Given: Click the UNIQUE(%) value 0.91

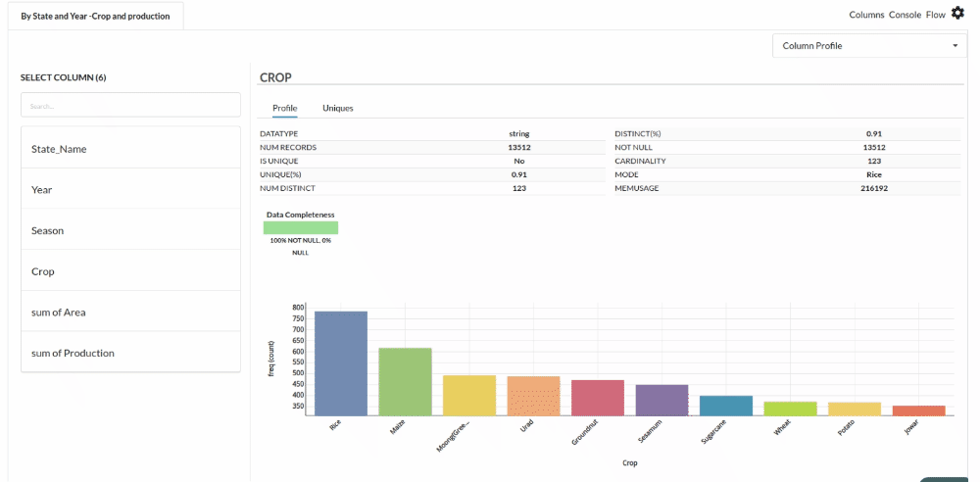Looking at the screenshot, I should [519, 174].
